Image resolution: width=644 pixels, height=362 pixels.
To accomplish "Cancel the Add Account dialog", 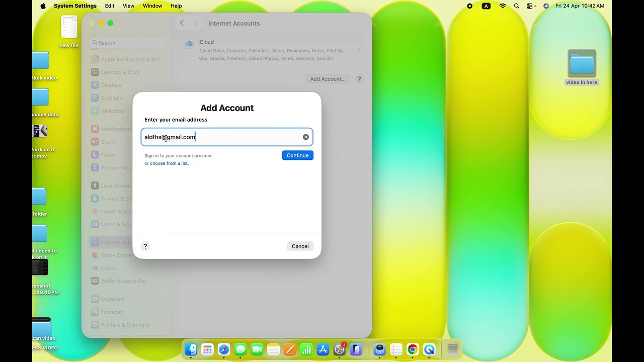I will pos(300,246).
